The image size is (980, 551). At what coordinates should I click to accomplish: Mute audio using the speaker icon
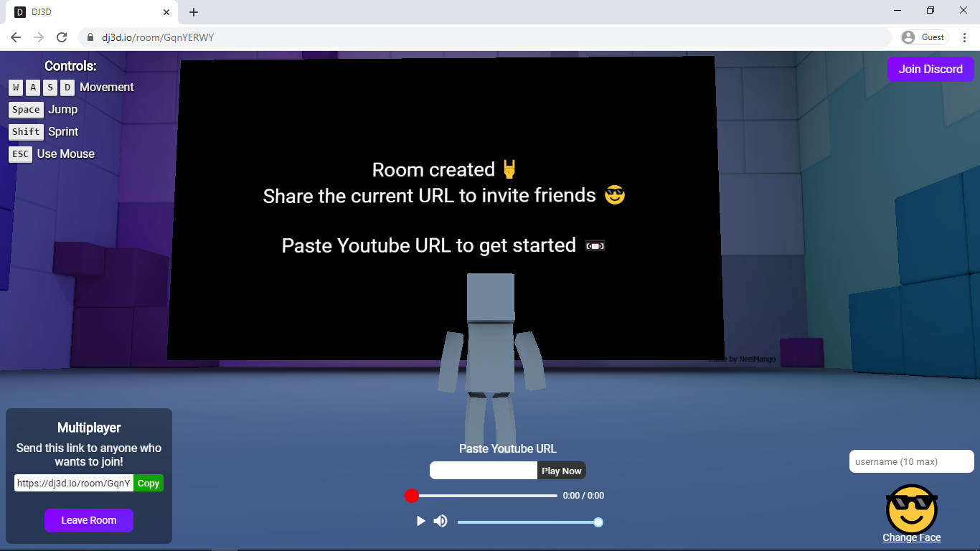(x=440, y=521)
